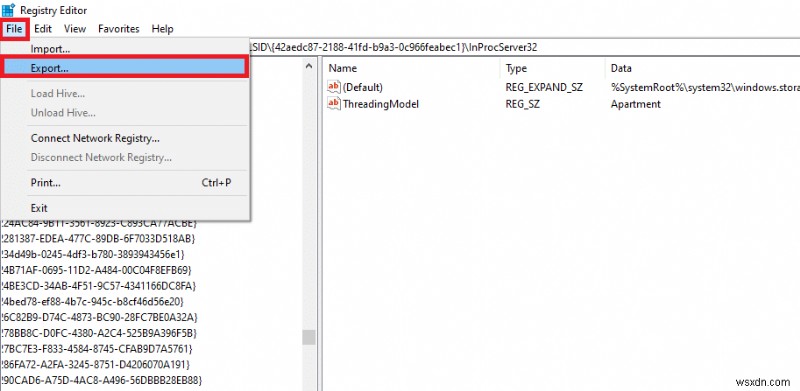This screenshot has height=391, width=800.
Task: Choose Import... from File menu
Action: 125,49
